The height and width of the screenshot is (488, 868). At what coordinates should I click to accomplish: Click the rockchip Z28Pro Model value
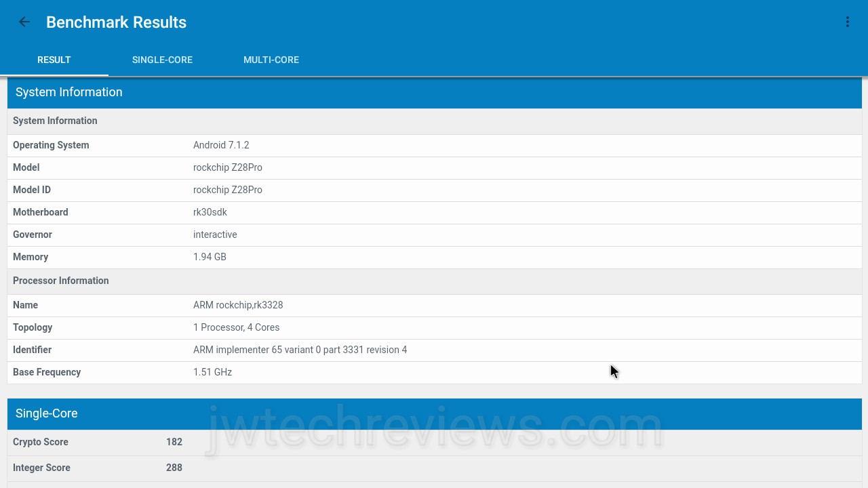[x=228, y=167]
